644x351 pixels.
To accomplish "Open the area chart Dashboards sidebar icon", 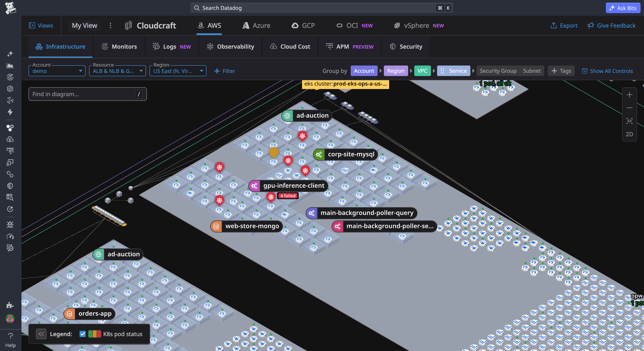I will coord(10,66).
